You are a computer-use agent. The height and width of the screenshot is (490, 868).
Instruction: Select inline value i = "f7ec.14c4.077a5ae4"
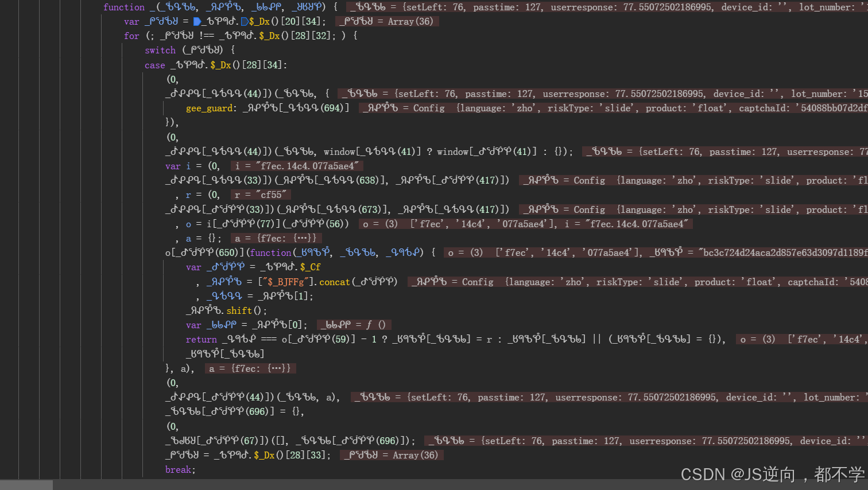pos(297,166)
